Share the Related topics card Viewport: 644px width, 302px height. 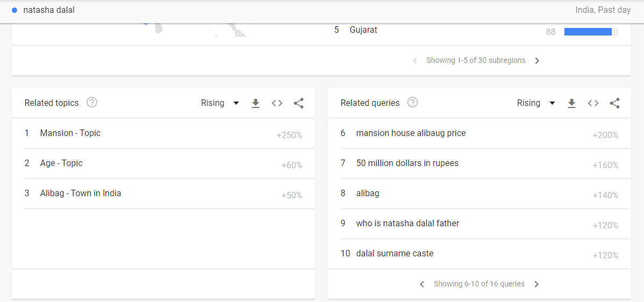click(x=299, y=103)
